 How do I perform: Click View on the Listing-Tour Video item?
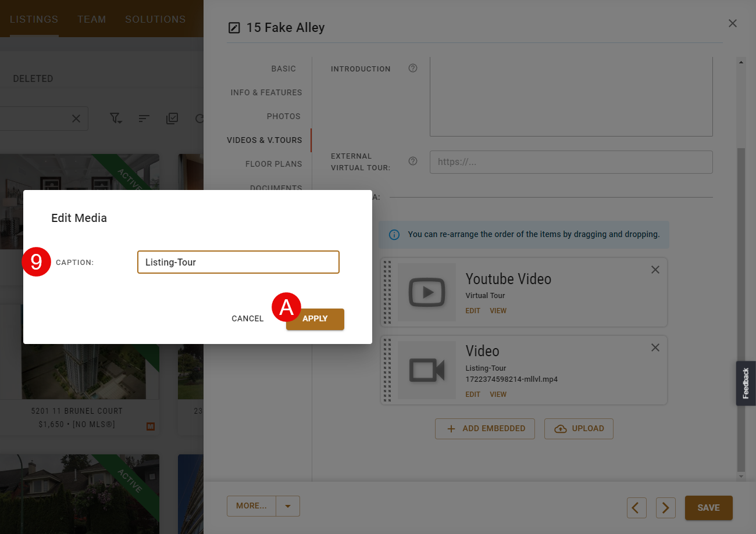(498, 395)
